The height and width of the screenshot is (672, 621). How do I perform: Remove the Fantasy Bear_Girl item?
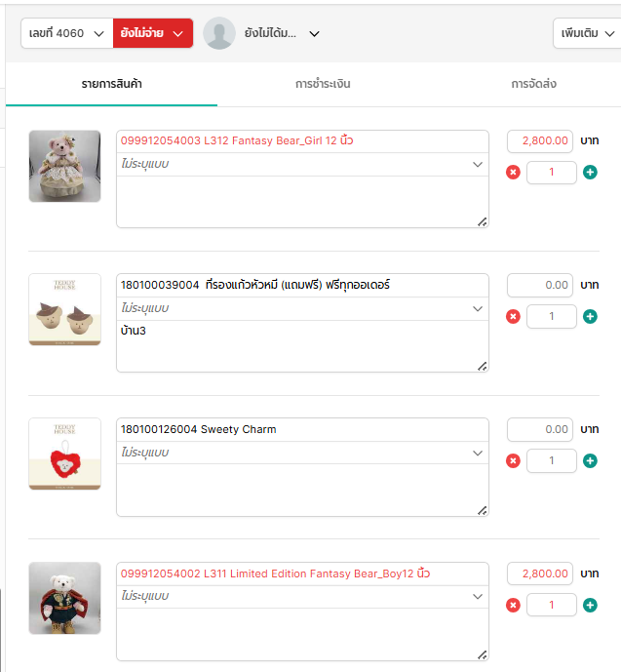click(514, 173)
